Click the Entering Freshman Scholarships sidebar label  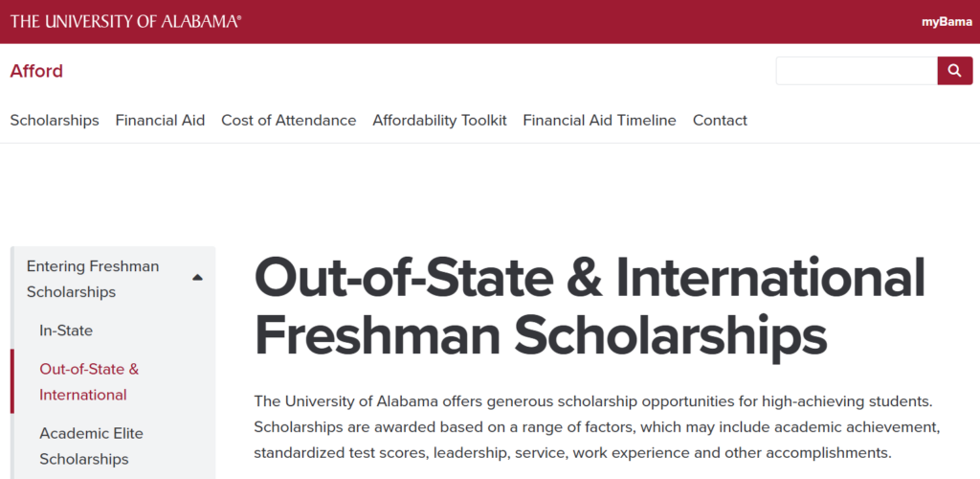[x=93, y=279]
